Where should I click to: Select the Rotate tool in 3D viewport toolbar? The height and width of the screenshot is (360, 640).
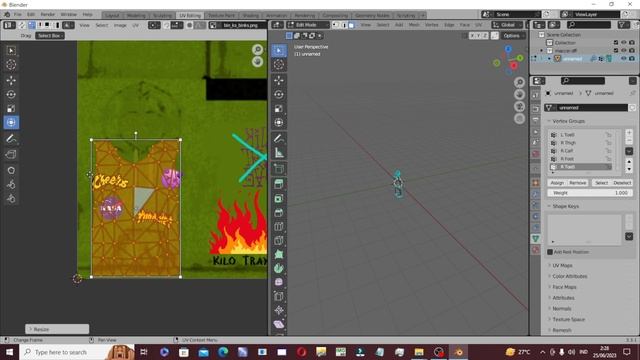click(279, 94)
